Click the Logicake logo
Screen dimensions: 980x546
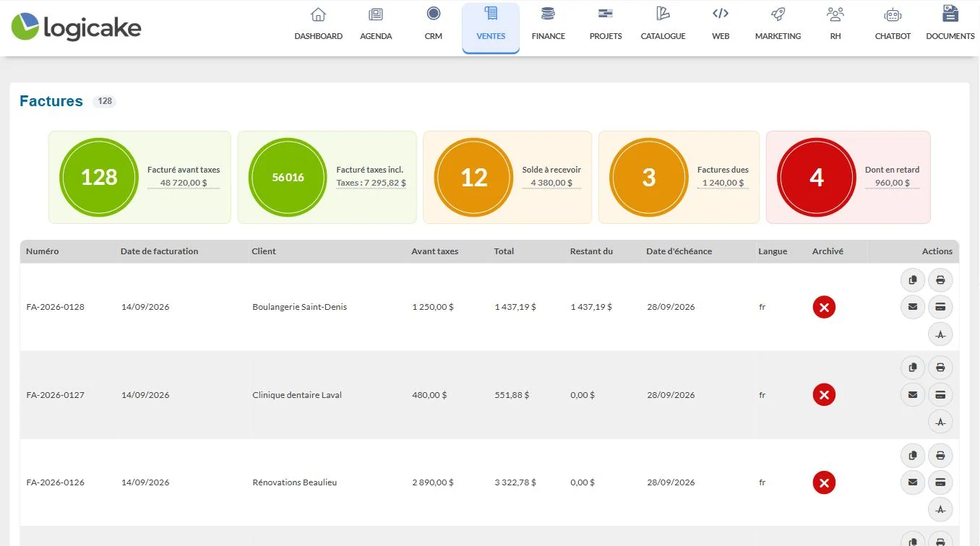pos(76,27)
